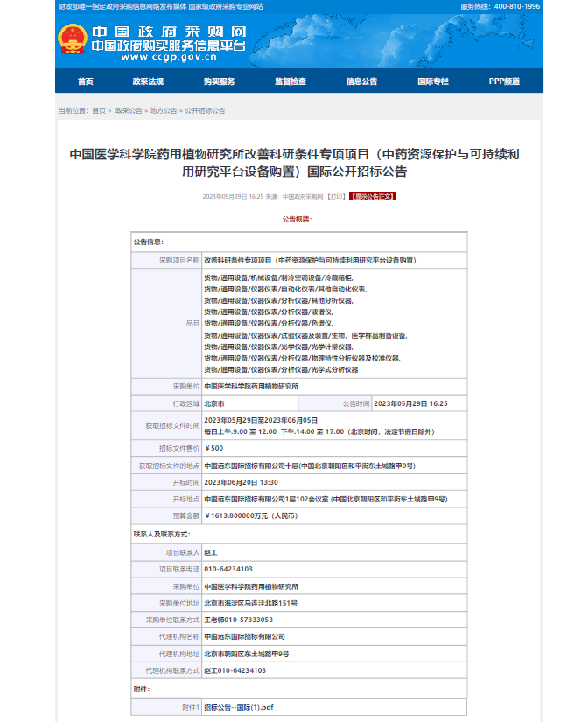Select agency contact 赵工010-64234103
Image resolution: width=588 pixels, height=722 pixels.
235,670
